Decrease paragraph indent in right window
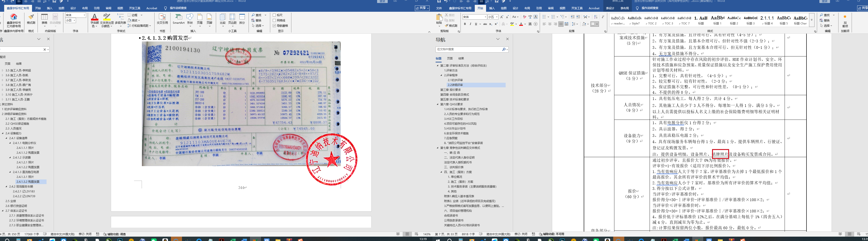This screenshot has height=241, width=868. (572, 17)
